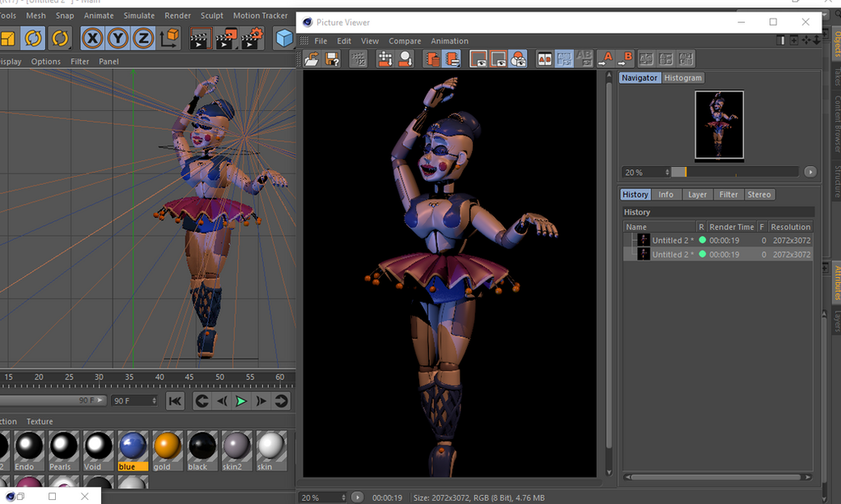This screenshot has width=841, height=504.
Task: Open the Animation menu in Picture Viewer
Action: (x=450, y=41)
